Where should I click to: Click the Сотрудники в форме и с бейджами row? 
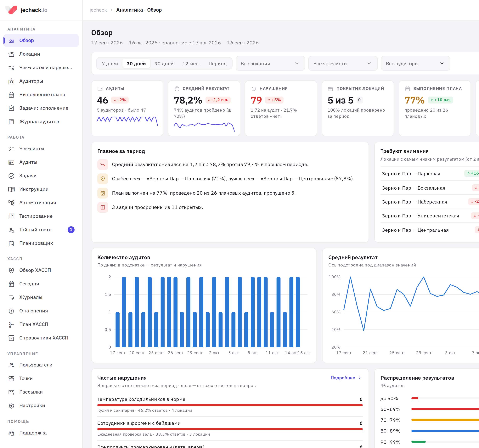coord(230,429)
